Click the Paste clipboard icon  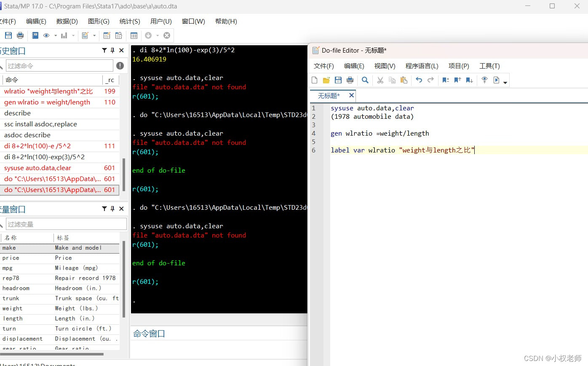pos(404,80)
